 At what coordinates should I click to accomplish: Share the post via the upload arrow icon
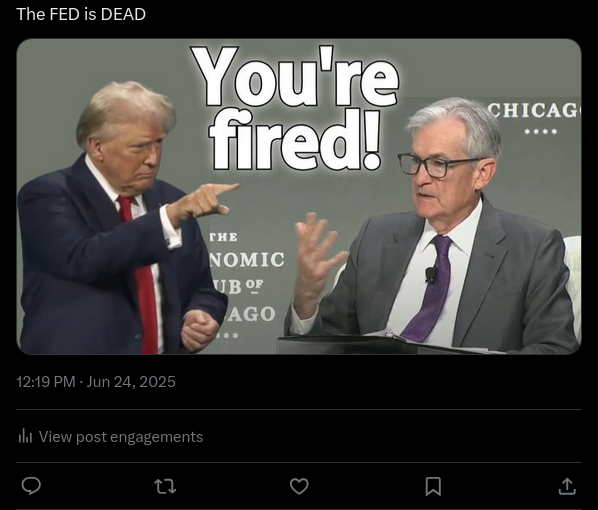point(567,486)
